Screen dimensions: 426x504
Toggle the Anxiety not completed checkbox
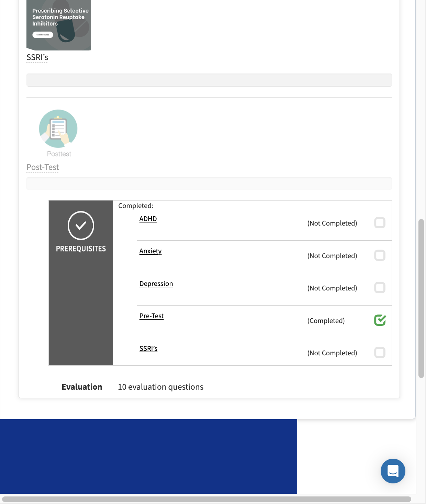pos(380,255)
